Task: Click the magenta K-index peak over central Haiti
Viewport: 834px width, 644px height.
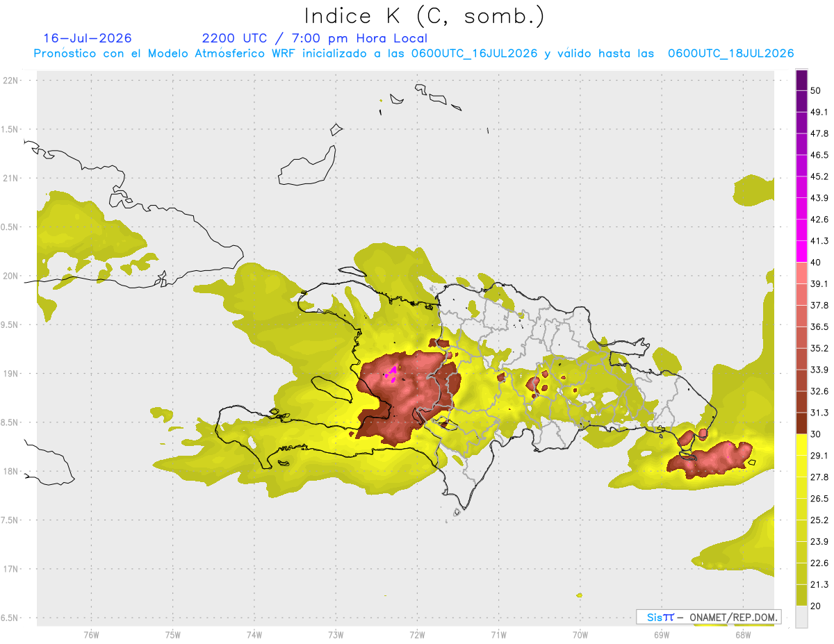Action: click(x=391, y=374)
